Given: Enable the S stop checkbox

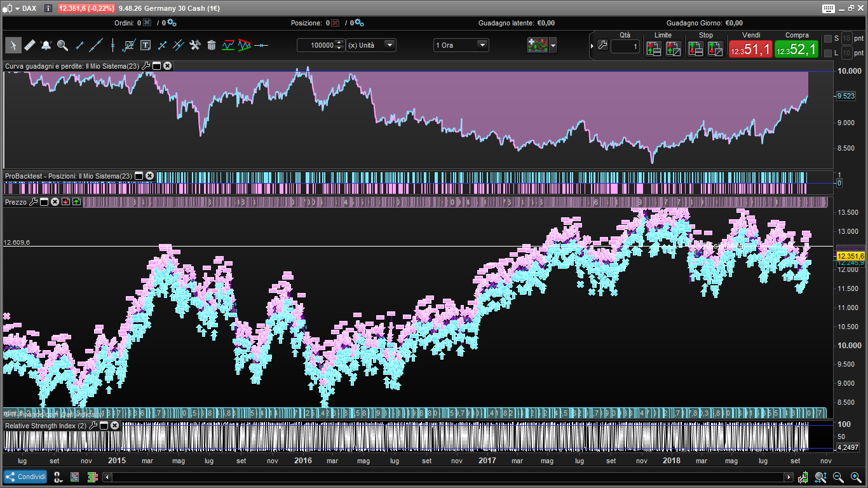Looking at the screenshot, I should [x=827, y=39].
